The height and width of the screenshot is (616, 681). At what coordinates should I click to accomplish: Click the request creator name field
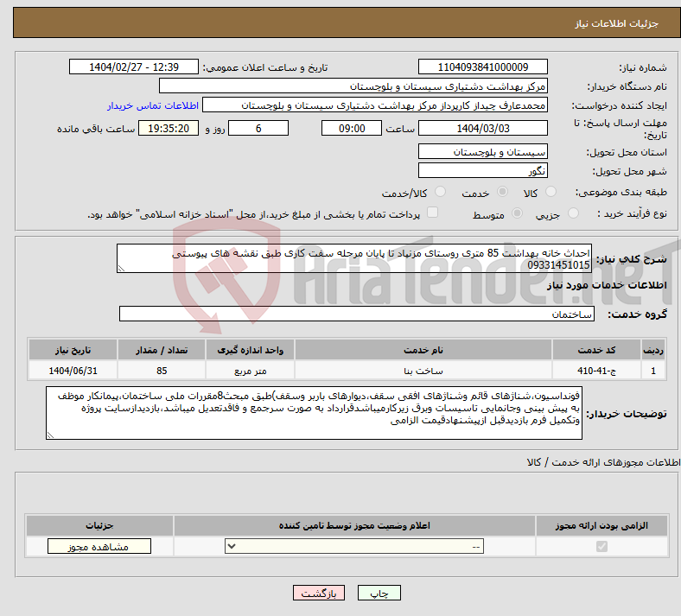375,105
